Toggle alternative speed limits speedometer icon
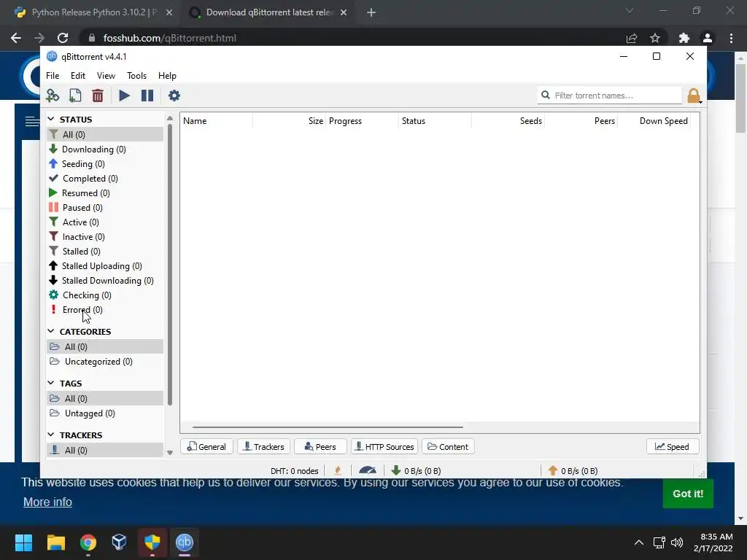This screenshot has width=747, height=560. coord(368,471)
